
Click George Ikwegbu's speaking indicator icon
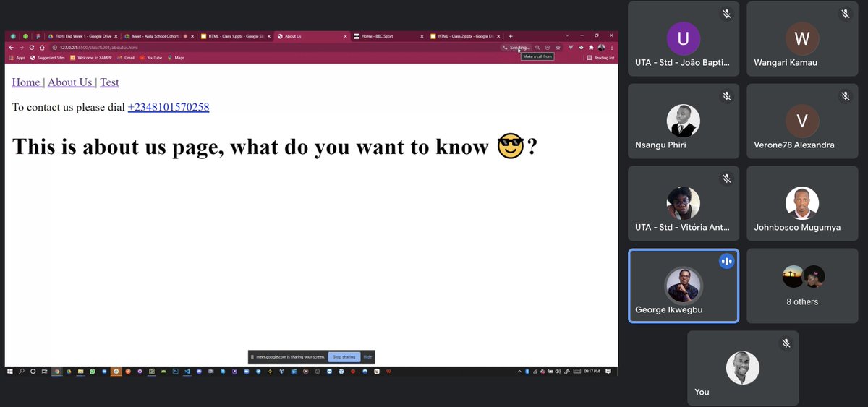tap(726, 261)
